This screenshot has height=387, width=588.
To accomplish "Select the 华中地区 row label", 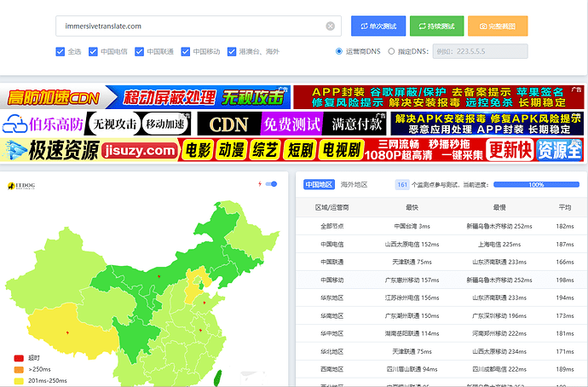I will click(x=331, y=333).
